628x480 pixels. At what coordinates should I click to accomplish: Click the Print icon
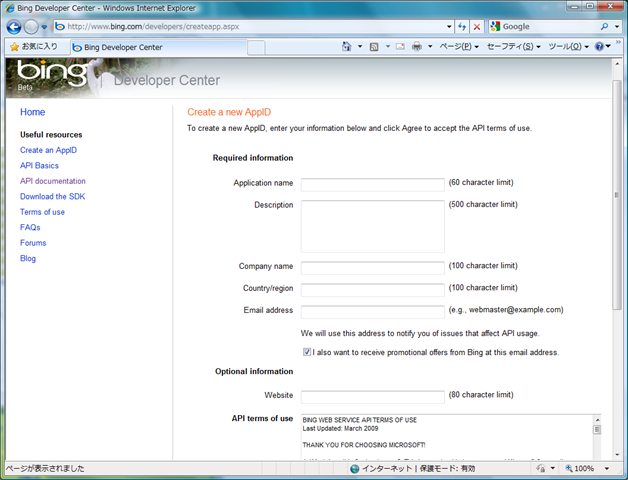point(417,46)
